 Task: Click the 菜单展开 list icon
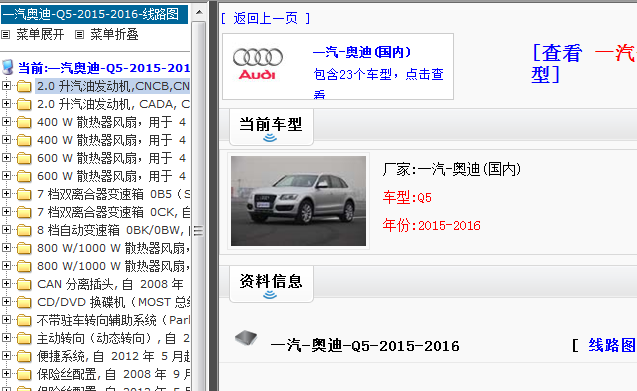click(x=5, y=35)
